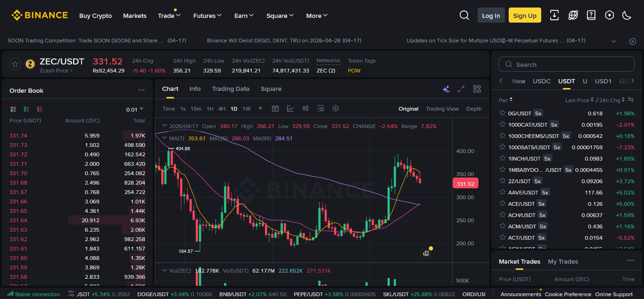Toggle dark mode moon icon
The image size is (644, 299).
pyautogui.click(x=627, y=16)
